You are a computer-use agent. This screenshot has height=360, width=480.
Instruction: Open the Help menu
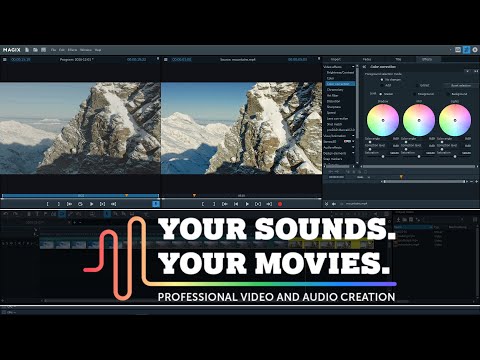pos(98,50)
